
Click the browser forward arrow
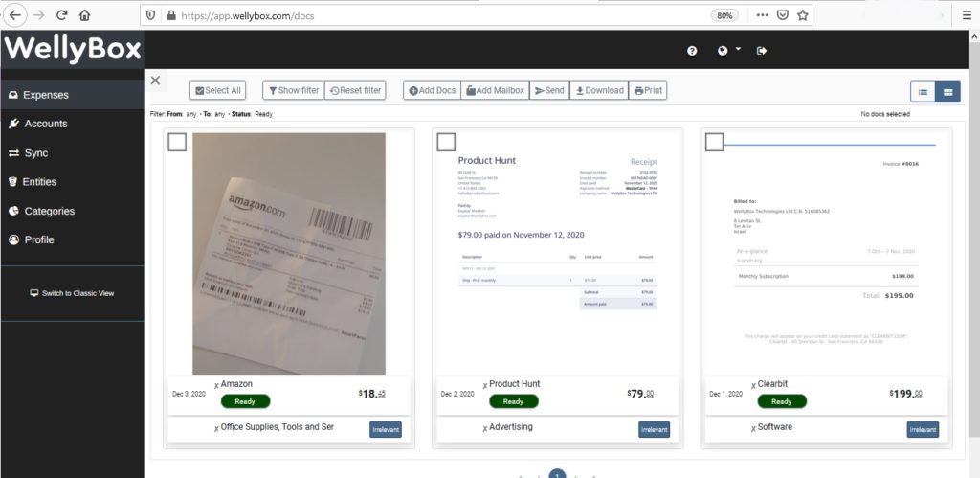coord(38,15)
